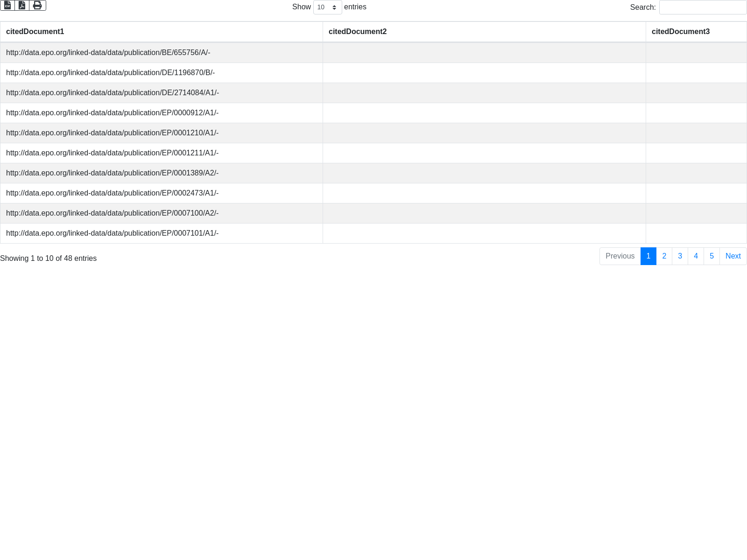Jump to page 5 in pagination
747x560 pixels.
(712, 256)
